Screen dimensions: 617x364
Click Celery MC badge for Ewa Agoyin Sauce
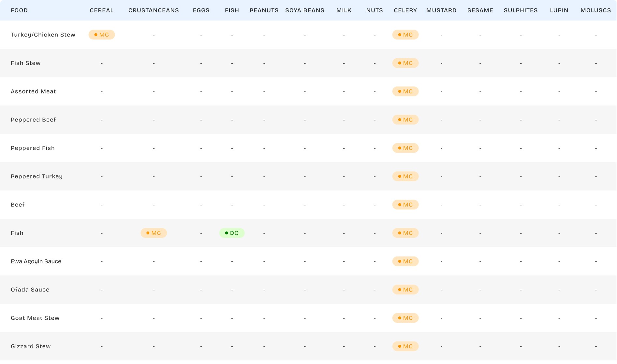point(405,261)
